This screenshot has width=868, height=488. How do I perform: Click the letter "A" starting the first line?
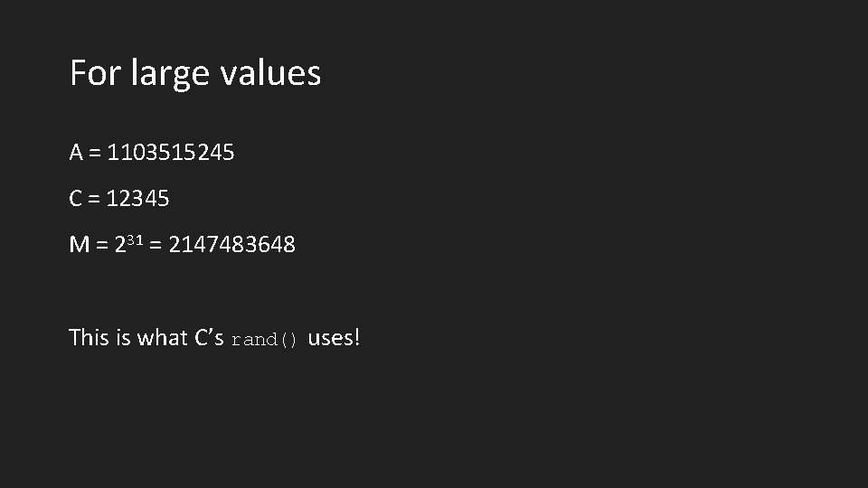tap(77, 153)
